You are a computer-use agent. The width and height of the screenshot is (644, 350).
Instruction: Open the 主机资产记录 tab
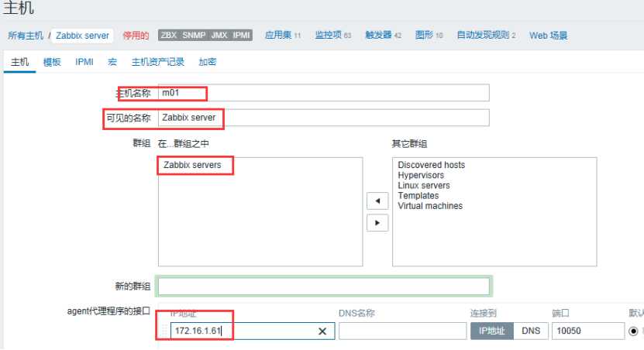(x=158, y=62)
